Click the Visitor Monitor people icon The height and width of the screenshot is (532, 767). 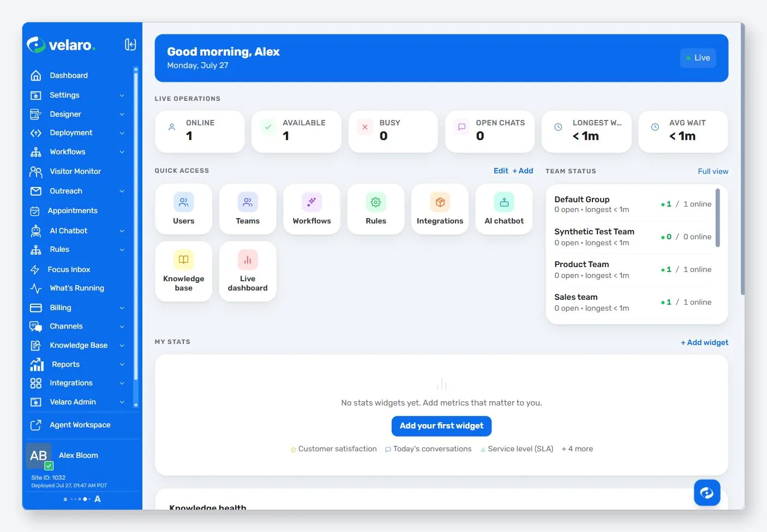(36, 172)
